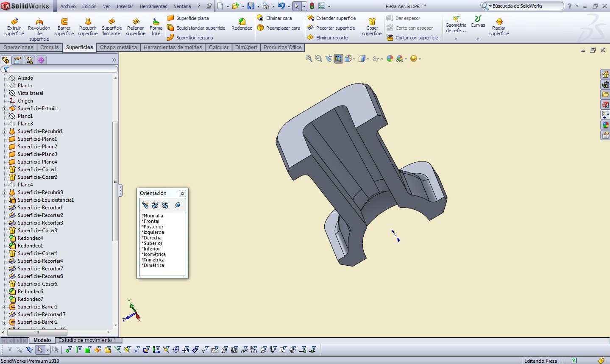Open the Edición menu
This screenshot has height=364, width=610.
pos(89,6)
